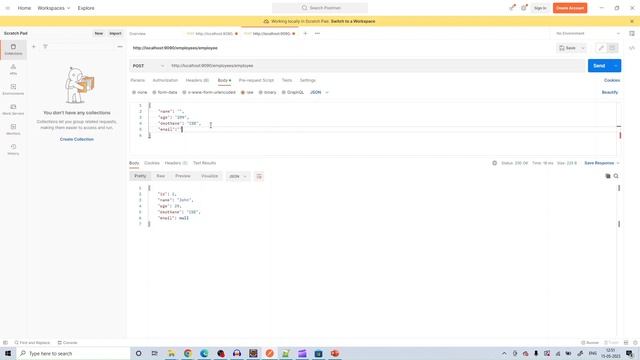Image resolution: width=640 pixels, height=360 pixels.
Task: Search the response with magnifier icon
Action: [x=616, y=176]
